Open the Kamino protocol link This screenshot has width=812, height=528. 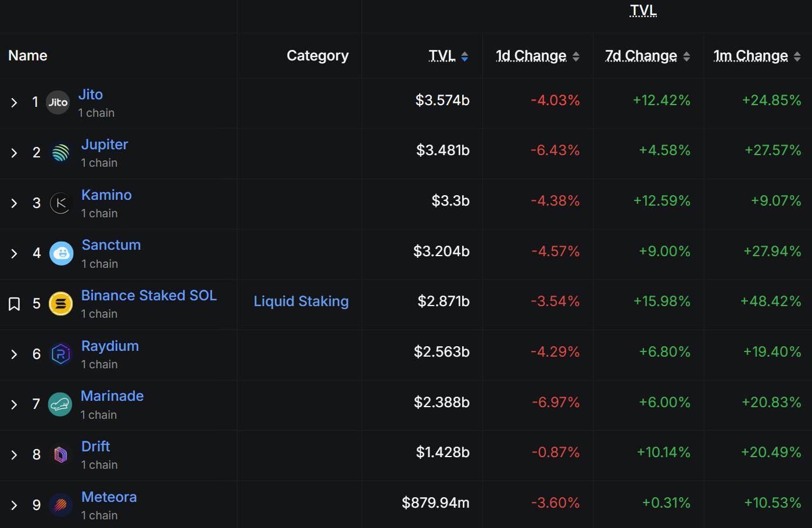tap(106, 195)
